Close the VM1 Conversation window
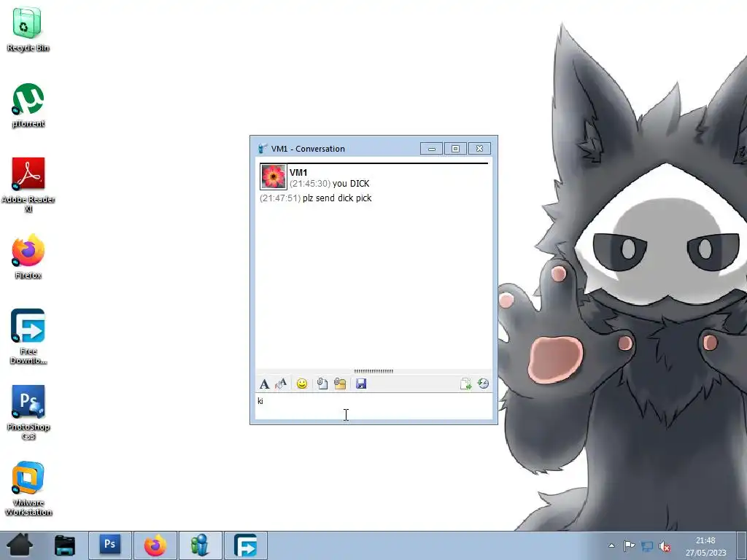This screenshot has height=560, width=747. pyautogui.click(x=480, y=149)
